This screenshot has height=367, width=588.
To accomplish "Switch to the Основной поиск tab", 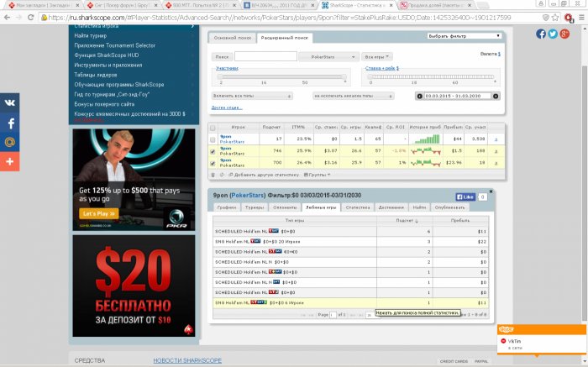I will [x=233, y=38].
